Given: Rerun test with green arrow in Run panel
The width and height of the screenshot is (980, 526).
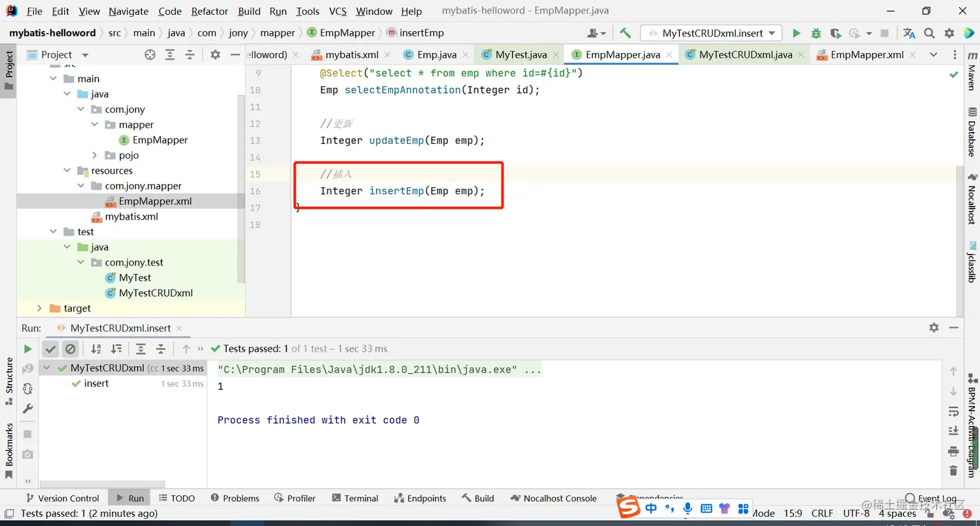Looking at the screenshot, I should [28, 349].
